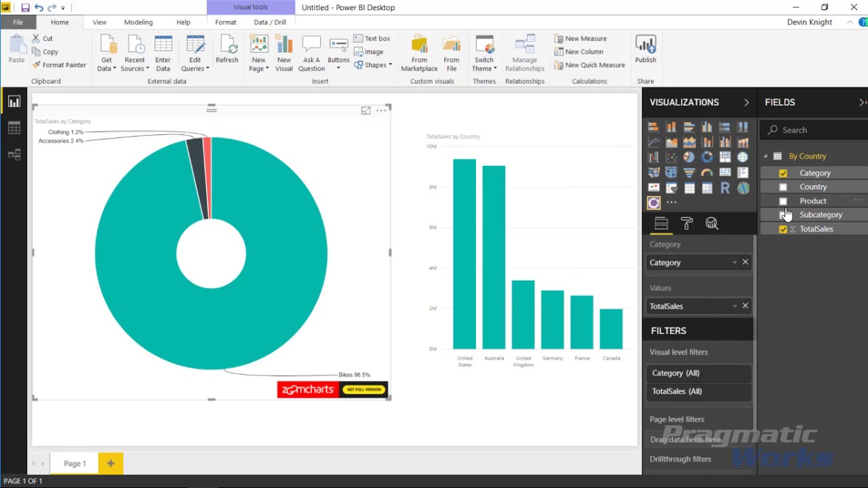Viewport: 868px width, 488px height.
Task: Click Enter Data in ribbon
Action: coord(163,54)
